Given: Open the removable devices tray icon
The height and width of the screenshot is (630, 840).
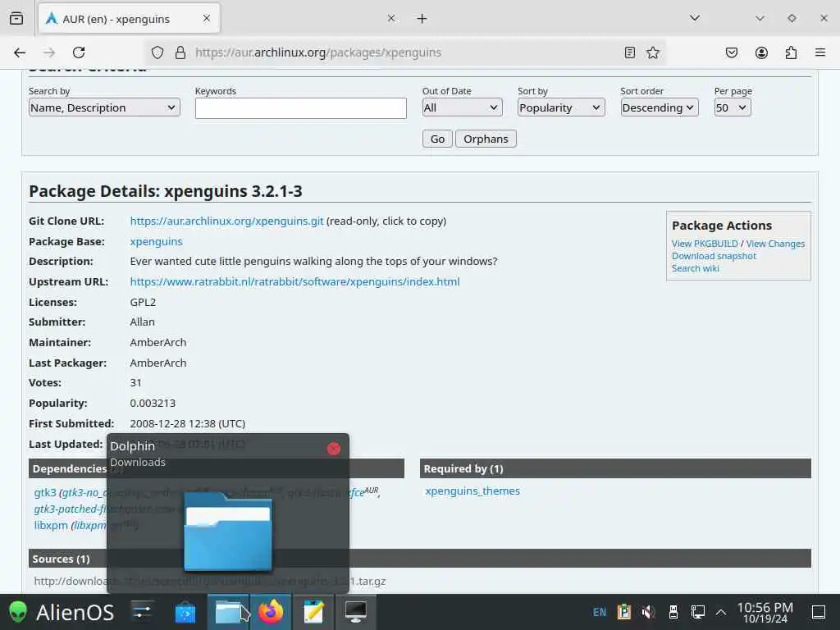Looking at the screenshot, I should tap(673, 612).
